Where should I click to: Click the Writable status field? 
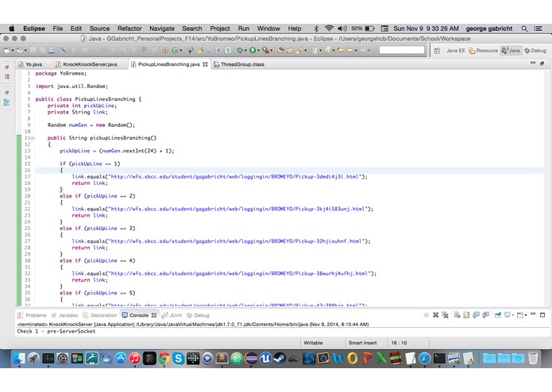pos(313,343)
